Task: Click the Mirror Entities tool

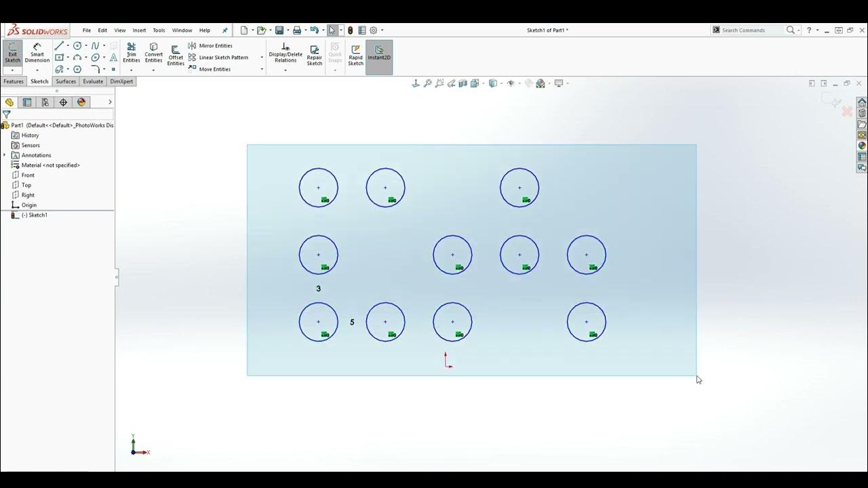Action: click(210, 46)
